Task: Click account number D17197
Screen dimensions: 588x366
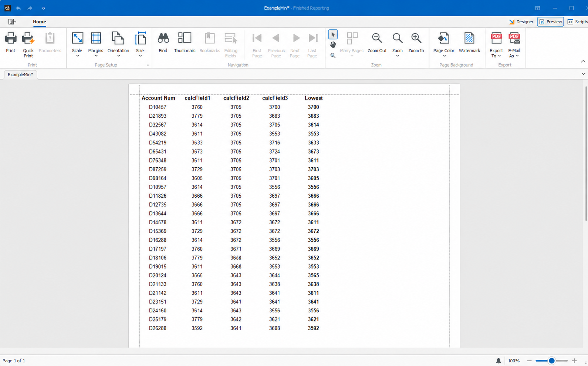Action: pos(158,249)
